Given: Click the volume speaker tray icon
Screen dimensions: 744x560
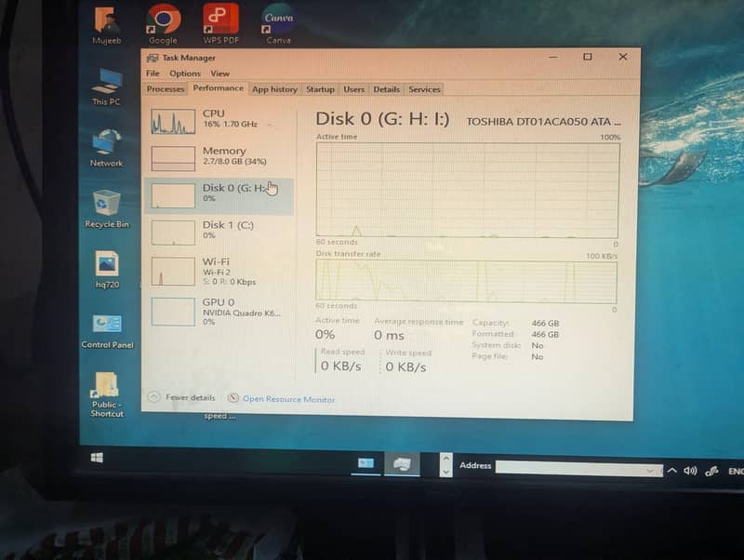Looking at the screenshot, I should 690,471.
